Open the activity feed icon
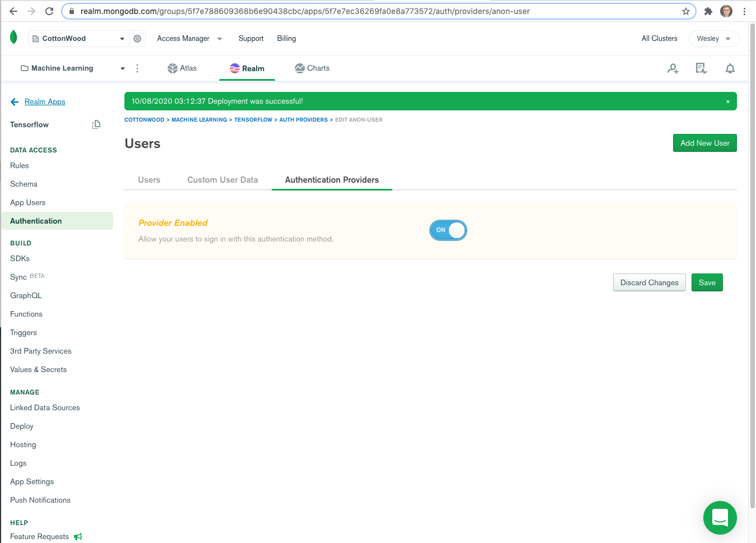Screen dimensions: 756x543 [701, 68]
